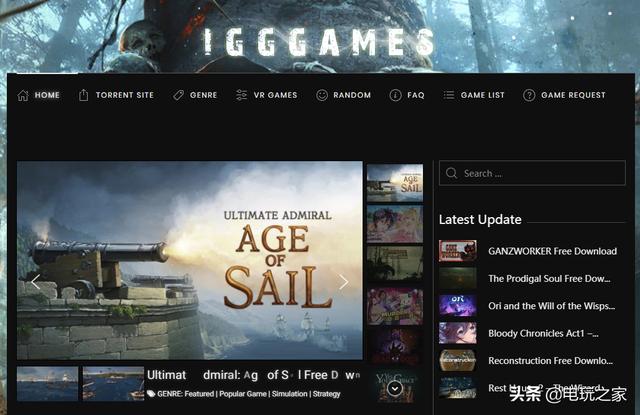Click the Random smiley icon
The height and width of the screenshot is (415, 640).
[322, 95]
